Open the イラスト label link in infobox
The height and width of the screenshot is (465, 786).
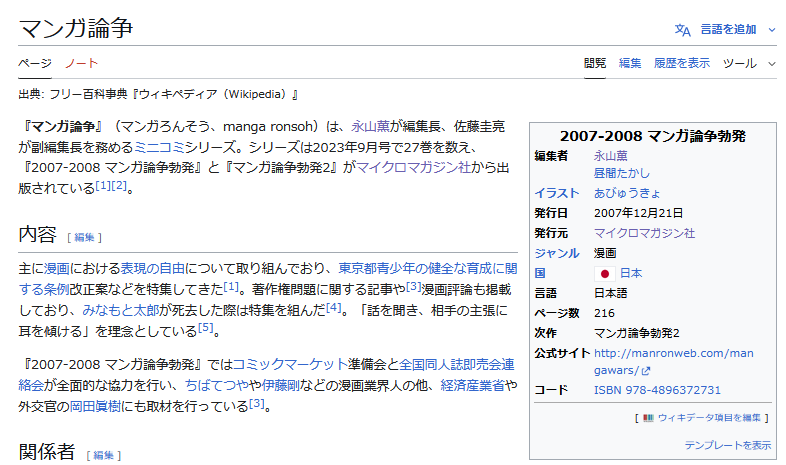(x=556, y=193)
